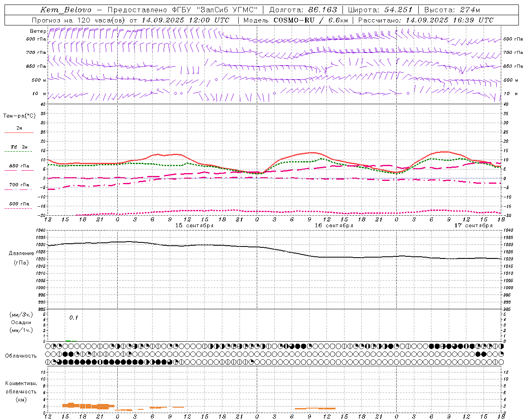Click the Конвективн. label of convective cloud panel

(21, 383)
